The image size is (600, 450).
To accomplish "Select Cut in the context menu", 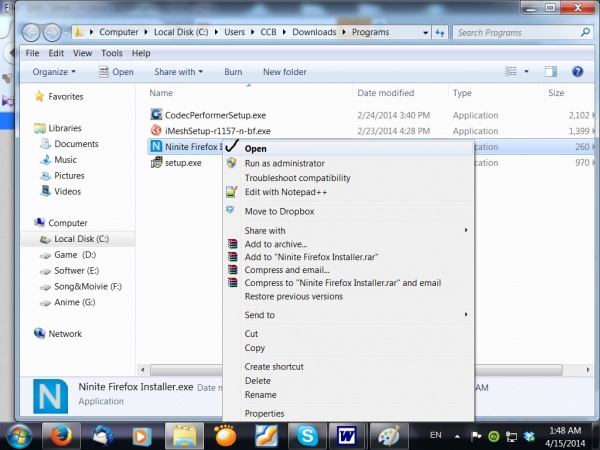I will (348, 334).
